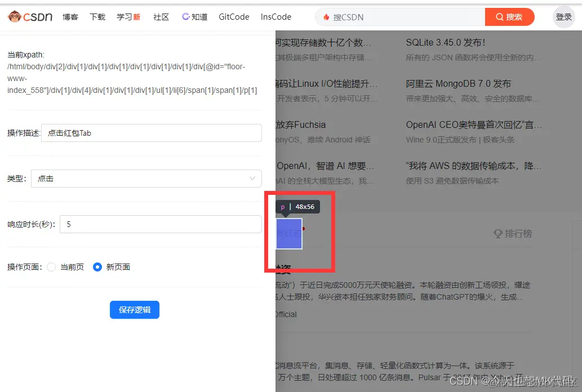
Task: Open the 类型 dropdown showing 点击
Action: (x=146, y=177)
